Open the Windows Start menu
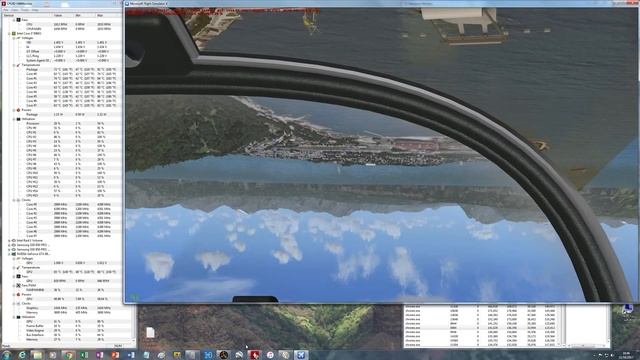640x360 pixels. click(7, 355)
